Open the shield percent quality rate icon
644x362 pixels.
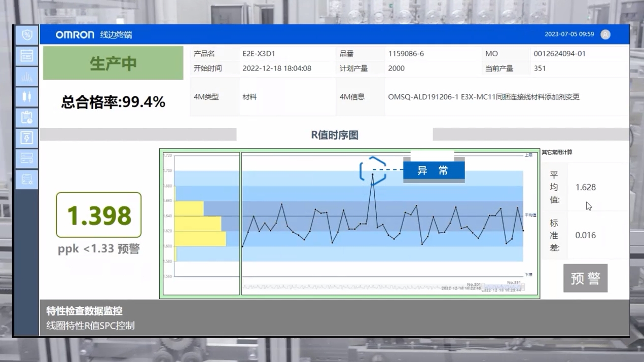(x=27, y=35)
